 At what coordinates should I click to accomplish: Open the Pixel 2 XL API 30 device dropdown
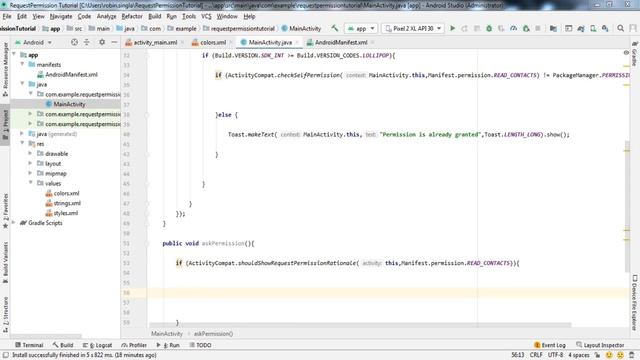pos(413,28)
